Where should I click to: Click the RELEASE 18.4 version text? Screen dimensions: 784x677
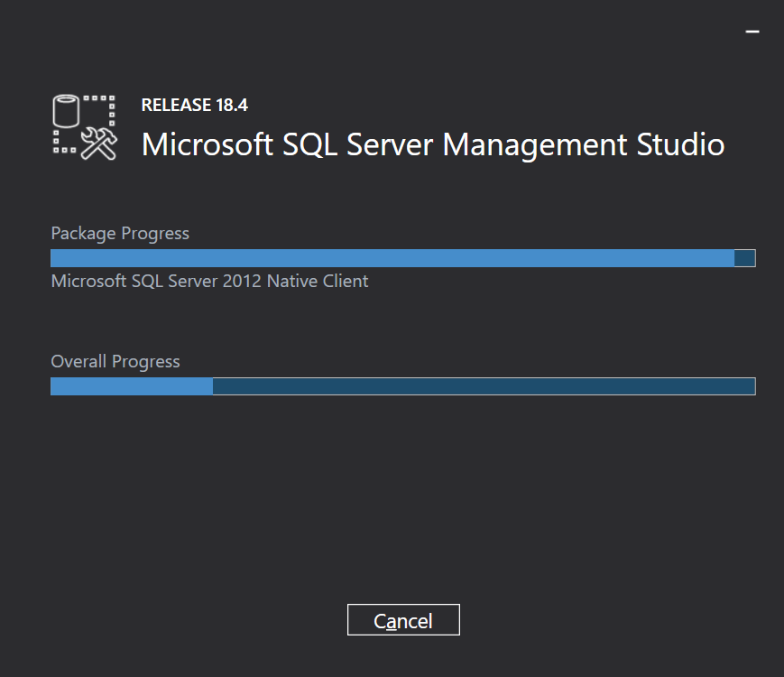[x=194, y=105]
